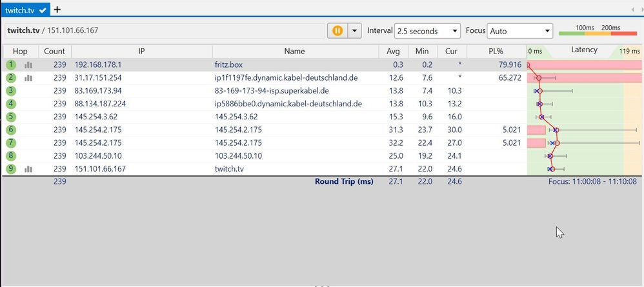Click the graph icon beside hop 1
This screenshot has width=644, height=287.
(28, 64)
